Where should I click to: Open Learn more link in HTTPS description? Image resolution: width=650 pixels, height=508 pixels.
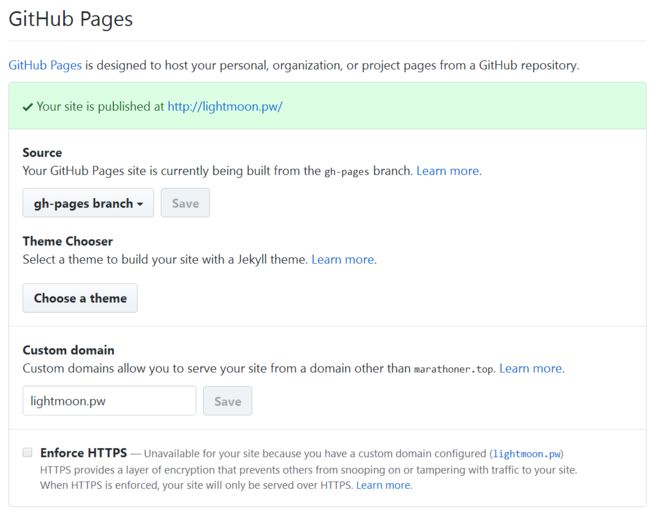pos(384,485)
